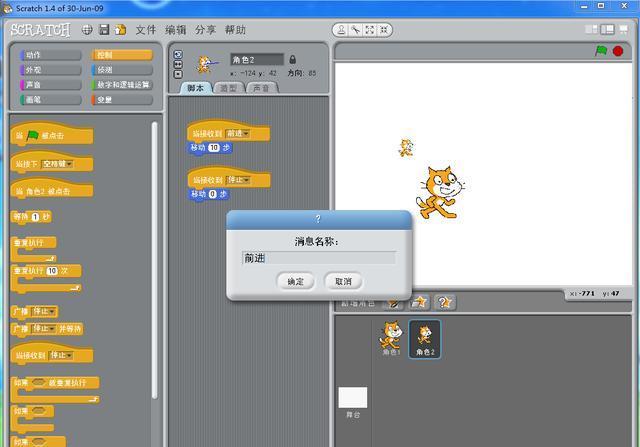Click the sprite position text x:-124 y:42
The width and height of the screenshot is (640, 447).
(253, 73)
